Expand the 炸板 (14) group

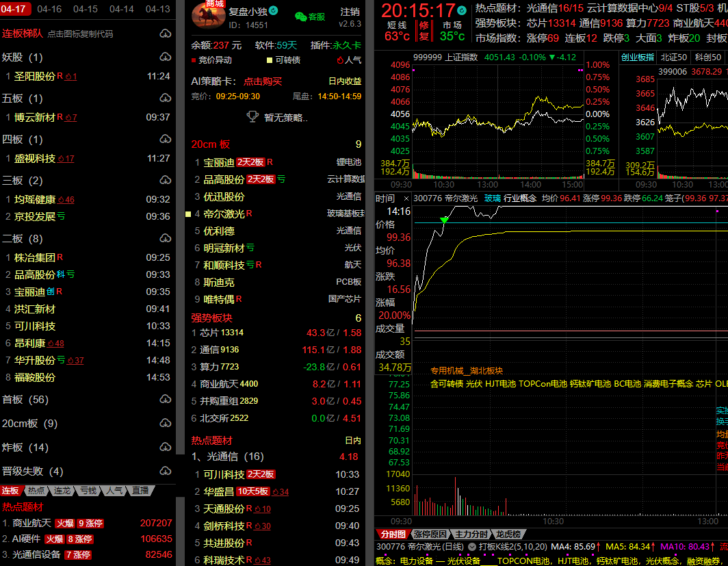point(165,448)
